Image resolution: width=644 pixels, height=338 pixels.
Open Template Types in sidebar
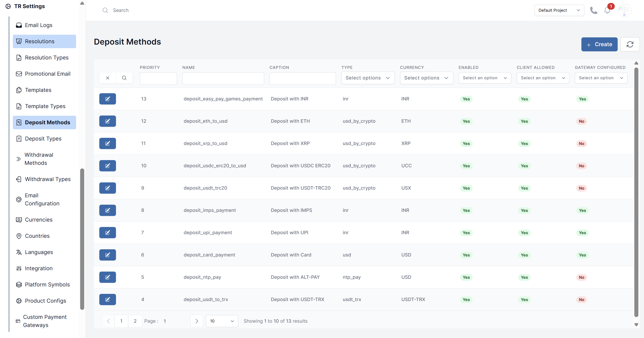(45, 106)
